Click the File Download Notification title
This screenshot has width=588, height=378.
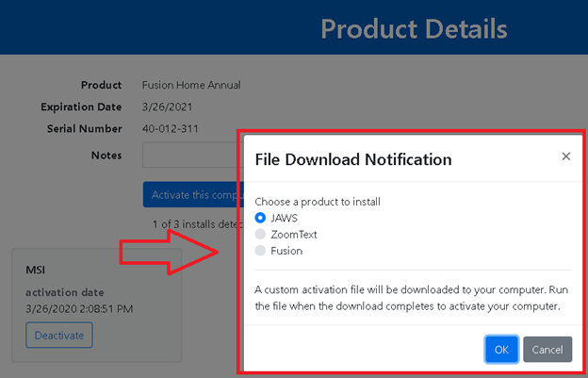pyautogui.click(x=353, y=159)
